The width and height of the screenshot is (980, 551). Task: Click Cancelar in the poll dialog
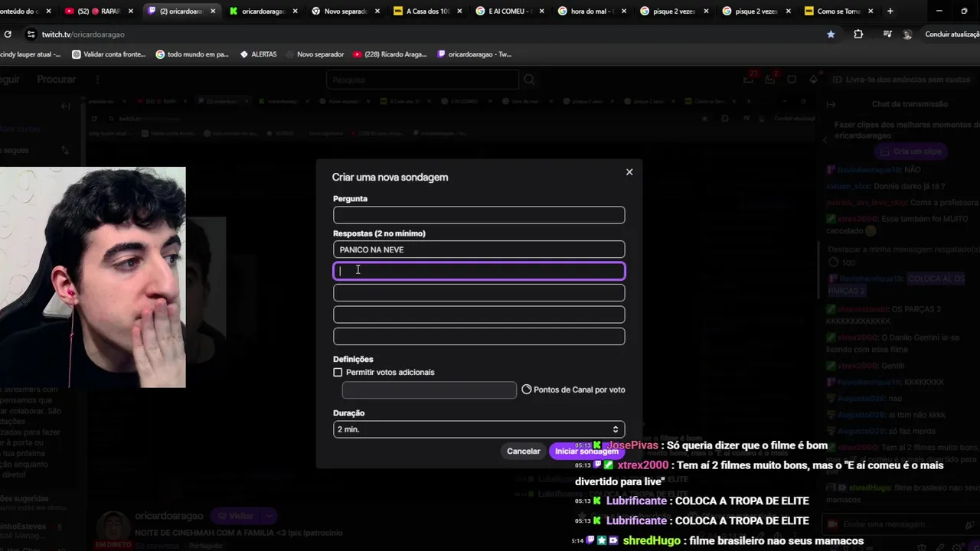pyautogui.click(x=524, y=452)
